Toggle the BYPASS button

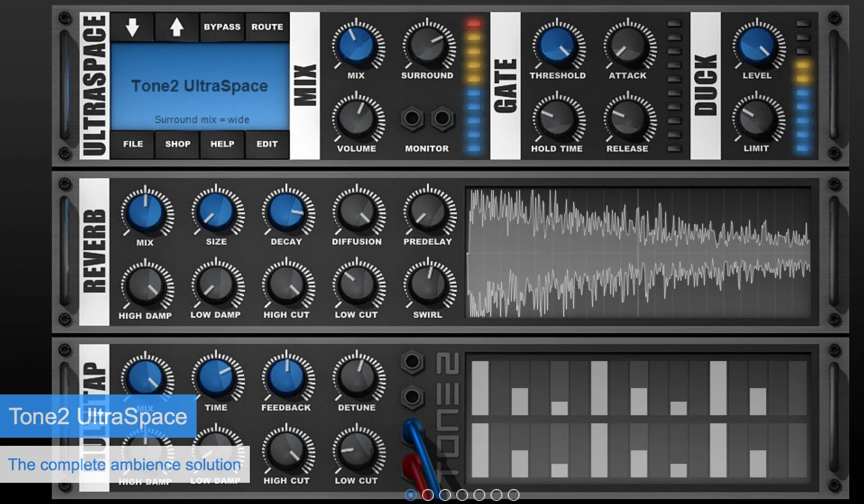[x=222, y=27]
